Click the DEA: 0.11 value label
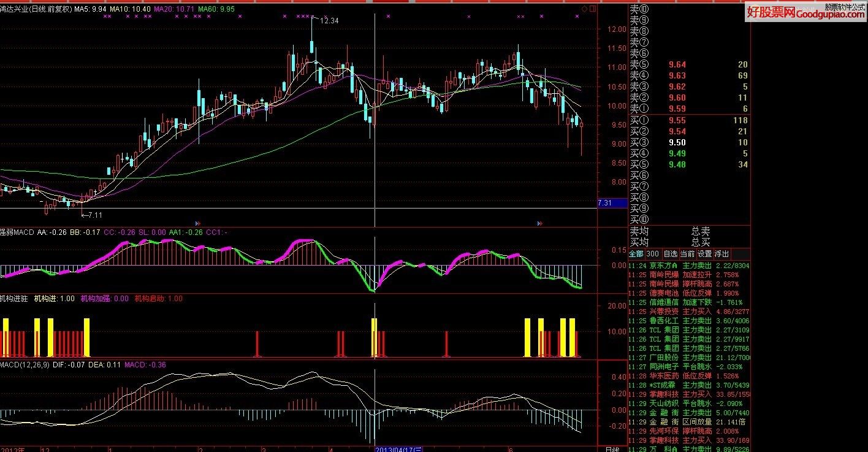The width and height of the screenshot is (868, 452). tap(105, 364)
